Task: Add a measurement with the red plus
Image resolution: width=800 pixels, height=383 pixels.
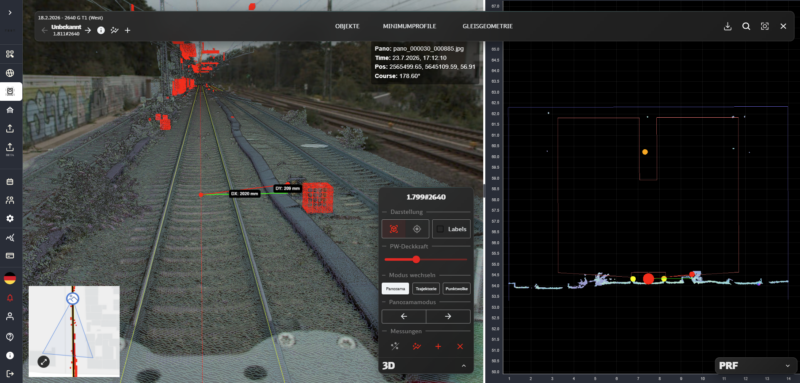Action: 438,347
